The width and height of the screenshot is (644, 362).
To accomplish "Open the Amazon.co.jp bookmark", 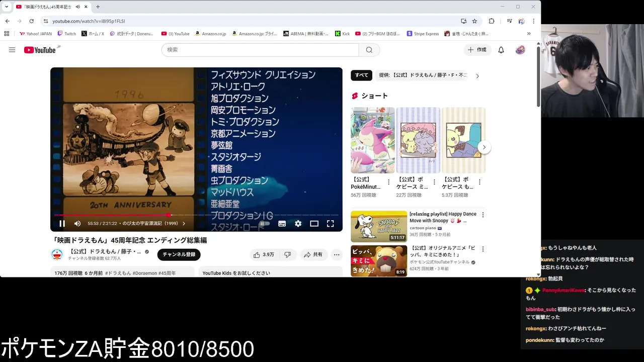I will tap(210, 34).
